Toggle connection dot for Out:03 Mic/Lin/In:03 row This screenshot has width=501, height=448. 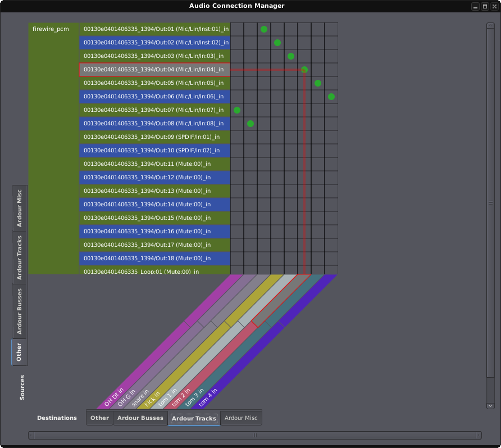(291, 56)
